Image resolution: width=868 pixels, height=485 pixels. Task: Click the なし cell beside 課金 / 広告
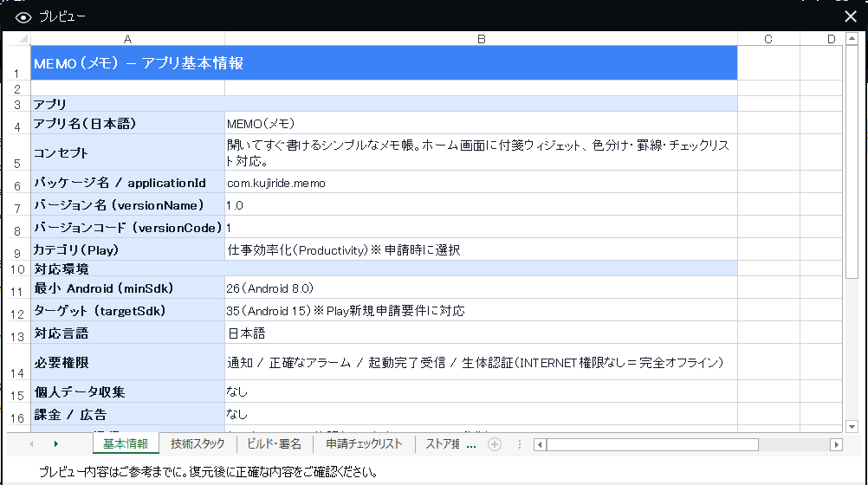click(x=481, y=414)
